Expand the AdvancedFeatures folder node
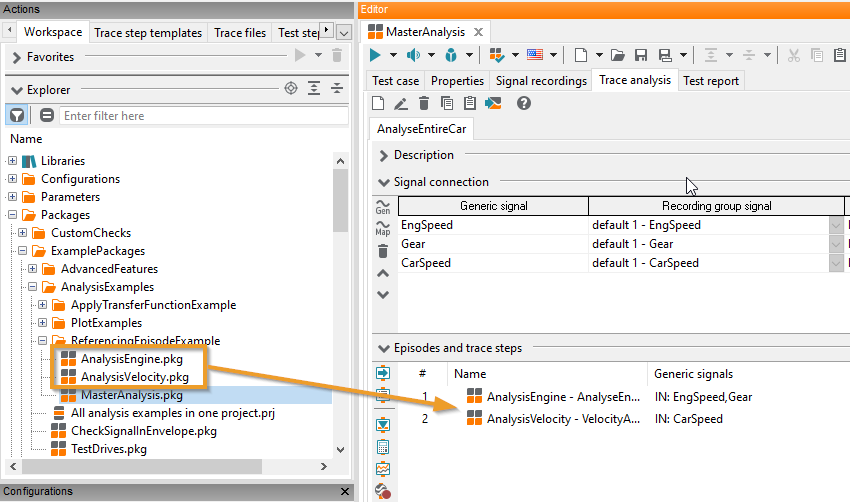 pyautogui.click(x=33, y=269)
